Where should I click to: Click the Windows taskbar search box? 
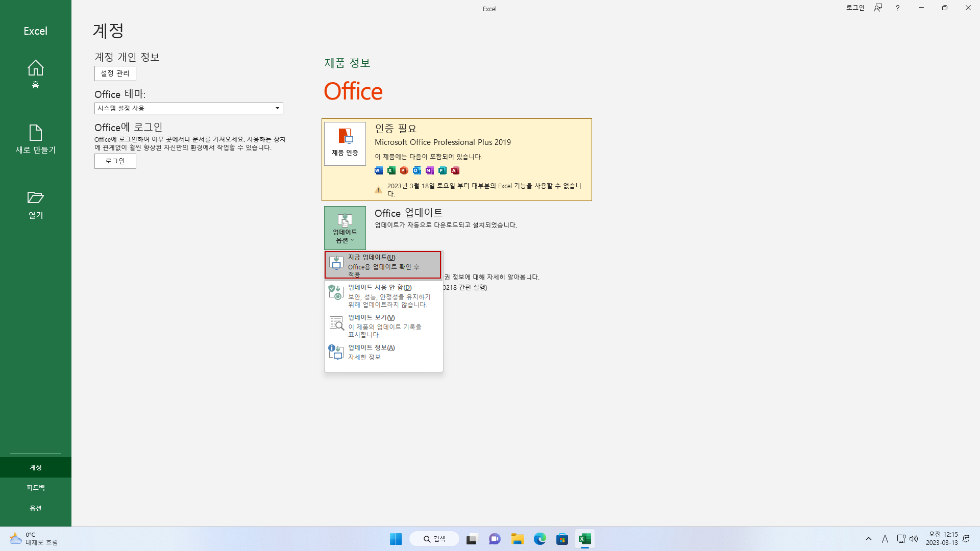(x=434, y=539)
